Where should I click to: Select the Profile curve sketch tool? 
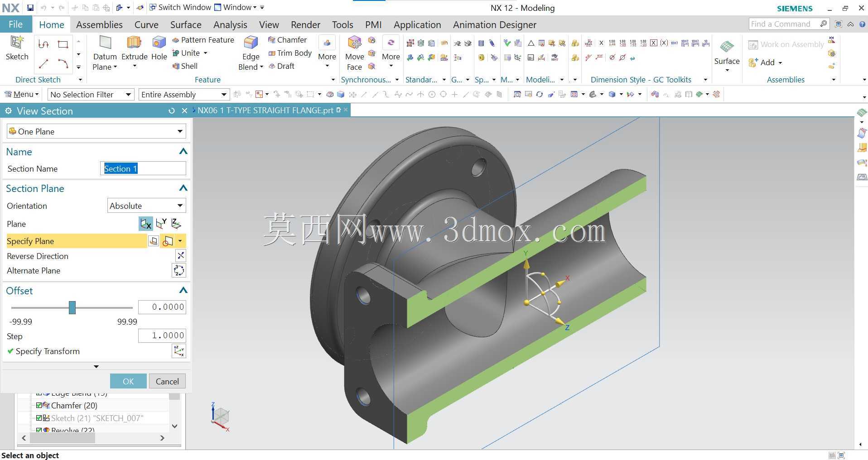pos(43,44)
